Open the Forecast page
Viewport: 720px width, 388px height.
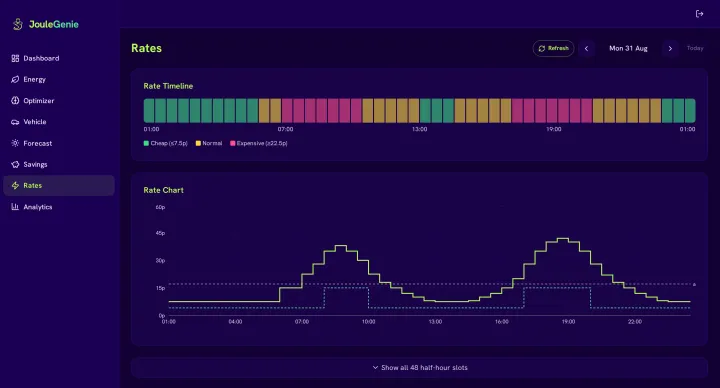(59, 143)
